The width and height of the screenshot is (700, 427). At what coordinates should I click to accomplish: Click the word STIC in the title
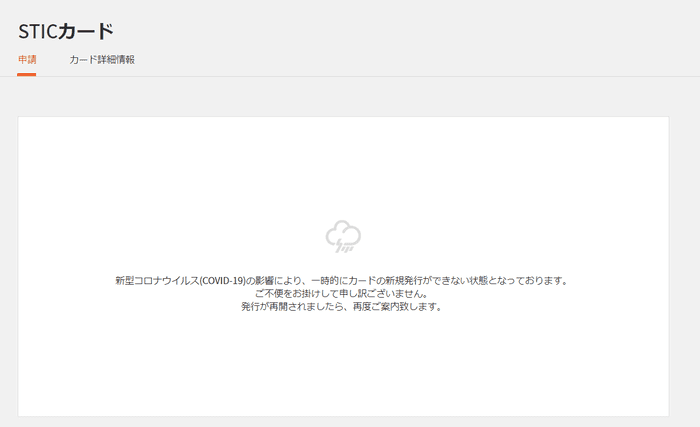[38, 31]
